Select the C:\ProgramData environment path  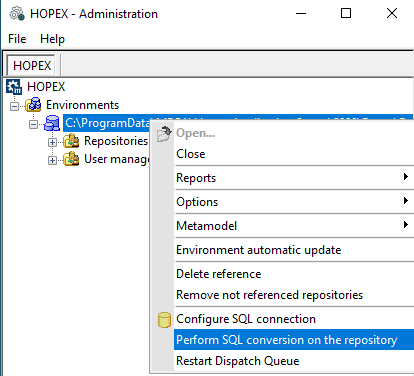point(106,123)
